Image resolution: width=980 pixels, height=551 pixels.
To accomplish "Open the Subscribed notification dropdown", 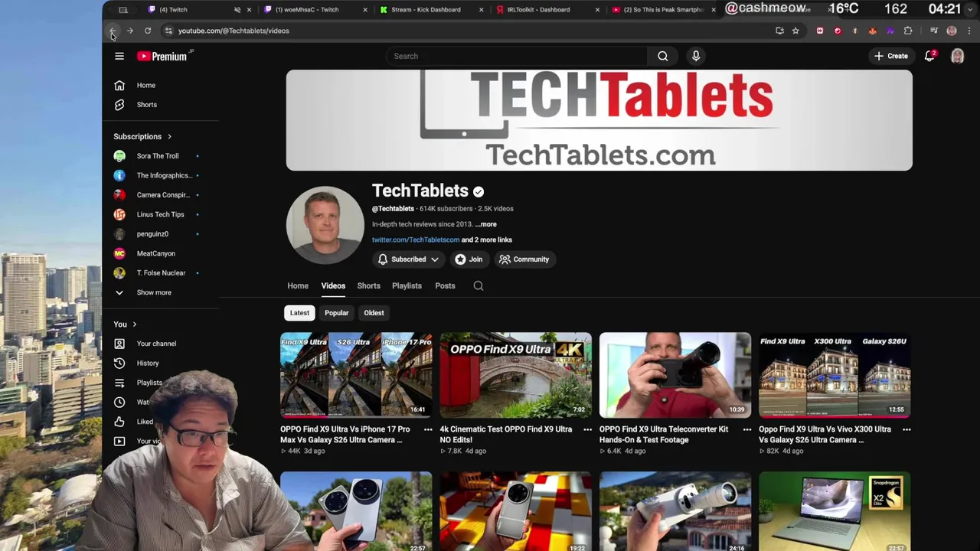I will coord(408,259).
